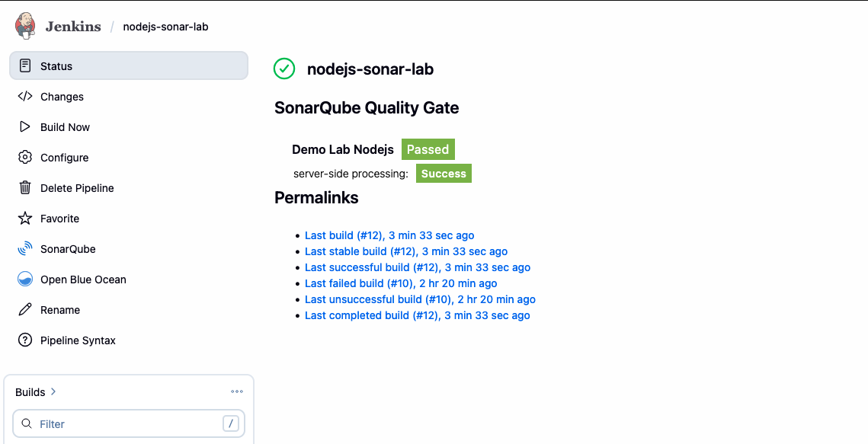
Task: Open the Last failed build (#10) link
Action: tap(401, 283)
